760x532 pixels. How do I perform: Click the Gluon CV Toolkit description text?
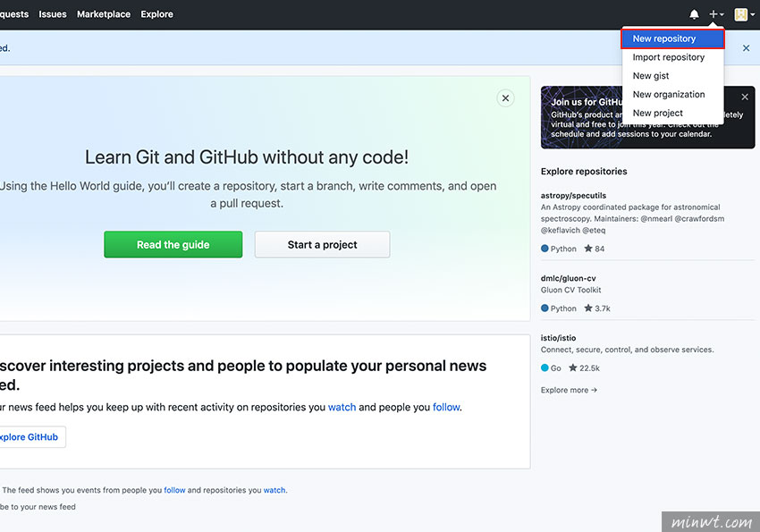571,290
